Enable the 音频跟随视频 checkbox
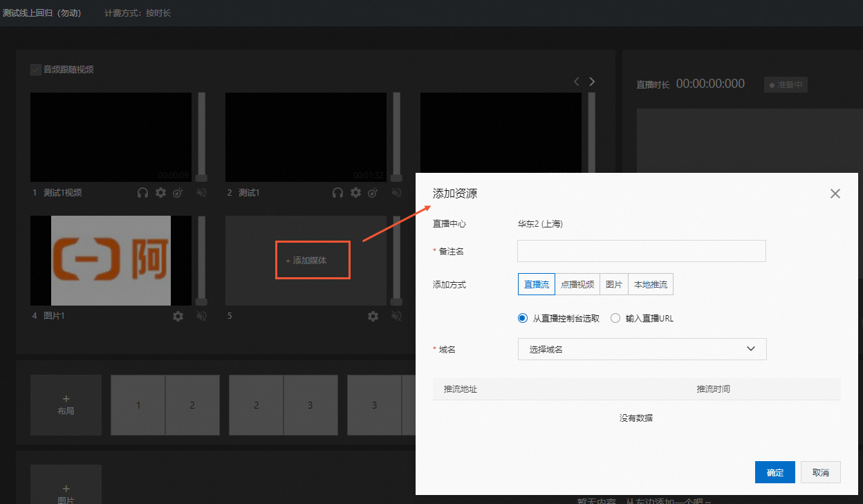 coord(35,69)
